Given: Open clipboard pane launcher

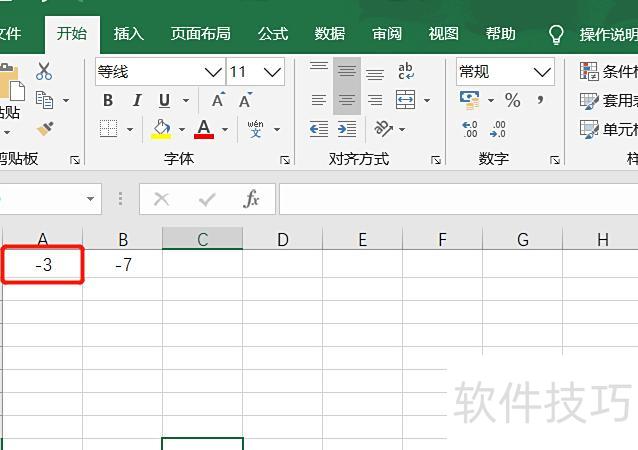Looking at the screenshot, I should tap(75, 160).
